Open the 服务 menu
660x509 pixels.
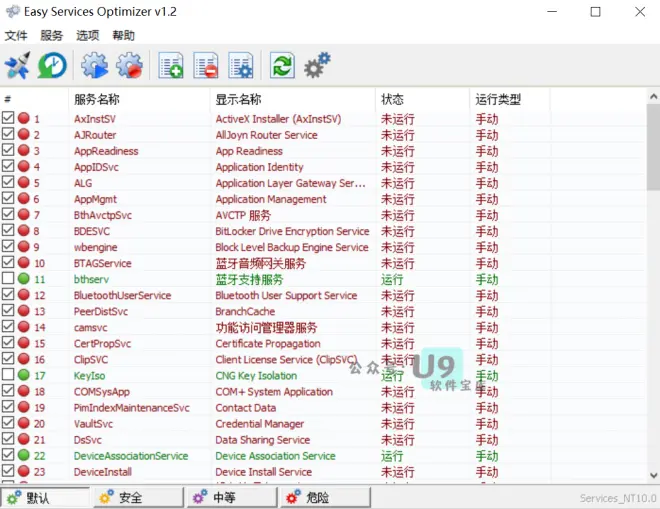coord(52,35)
